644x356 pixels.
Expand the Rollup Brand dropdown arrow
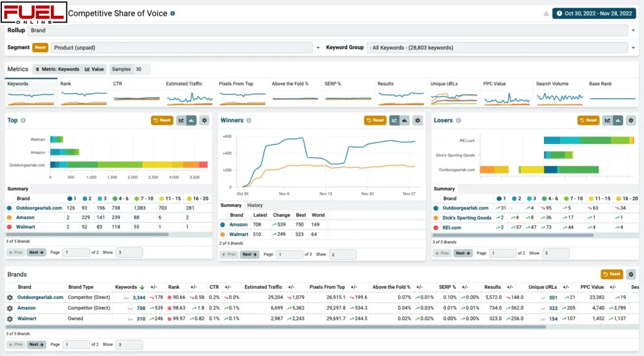pyautogui.click(x=633, y=30)
